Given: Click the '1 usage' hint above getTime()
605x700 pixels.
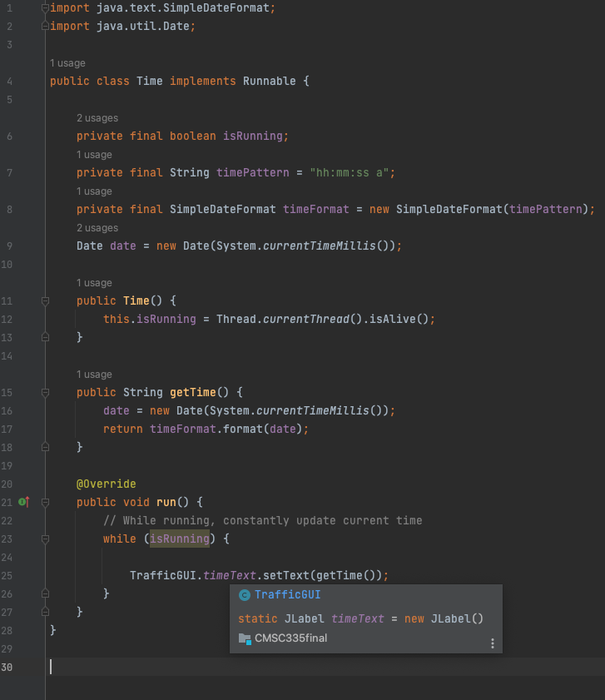Looking at the screenshot, I should (x=94, y=374).
